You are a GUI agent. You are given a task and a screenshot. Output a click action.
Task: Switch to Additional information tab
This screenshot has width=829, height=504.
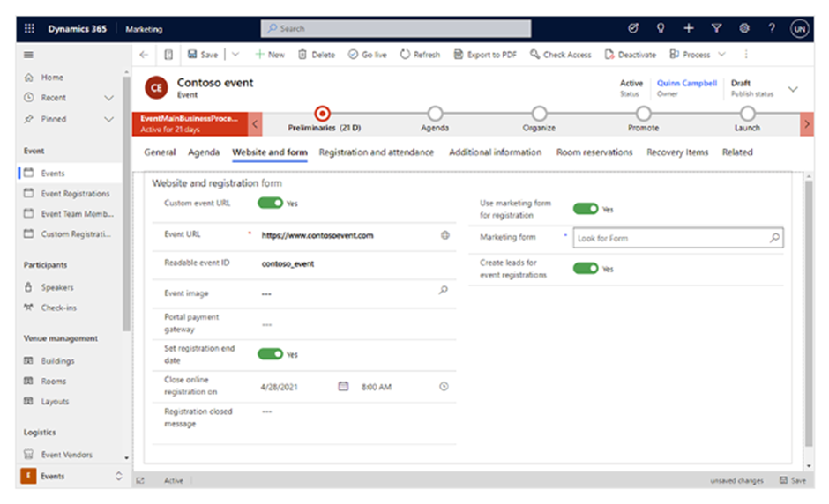495,152
